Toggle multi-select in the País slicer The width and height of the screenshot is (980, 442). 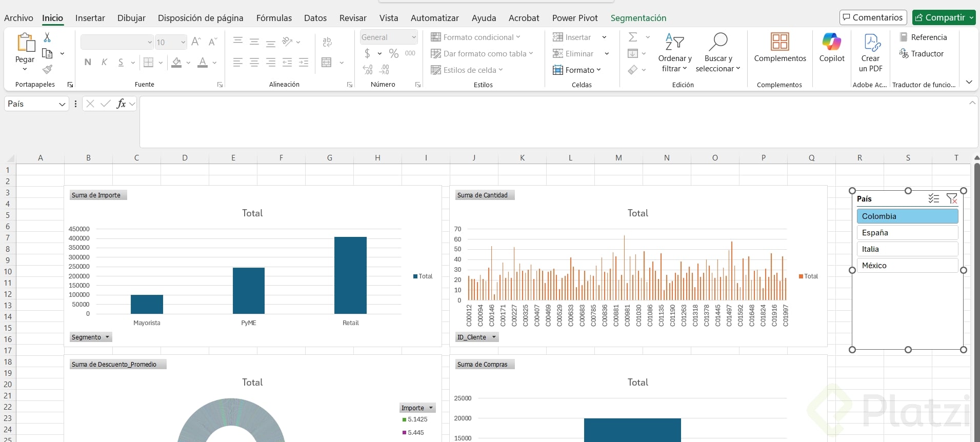pyautogui.click(x=933, y=198)
